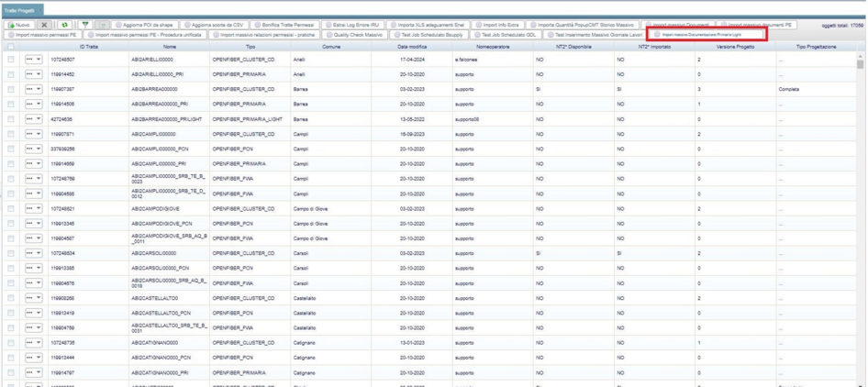Viewport: 868px width, 387px height.
Task: Click the delete X toolbar icon
Action: [45, 25]
